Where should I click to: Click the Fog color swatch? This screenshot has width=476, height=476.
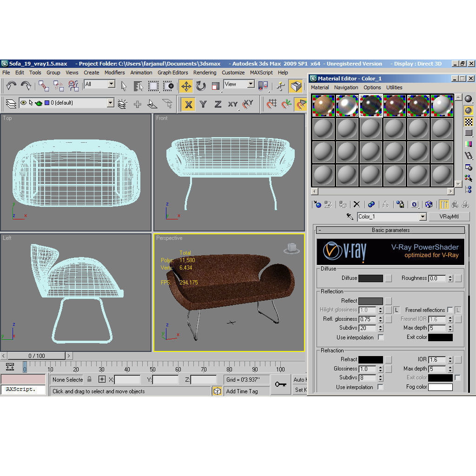coord(440,387)
